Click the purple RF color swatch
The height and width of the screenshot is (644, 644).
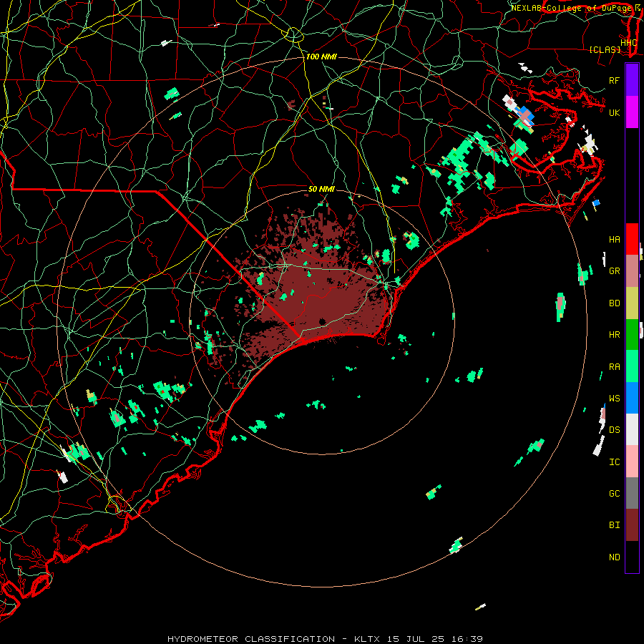[632, 80]
